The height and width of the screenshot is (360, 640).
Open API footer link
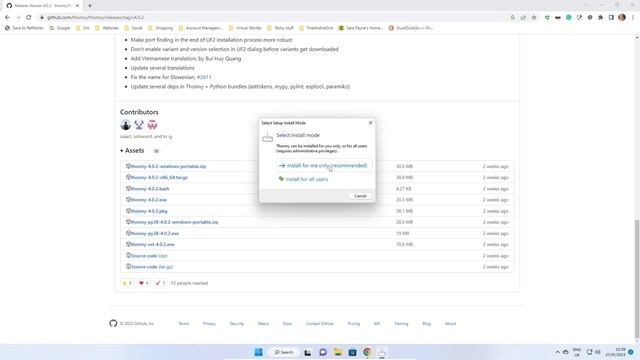click(377, 324)
